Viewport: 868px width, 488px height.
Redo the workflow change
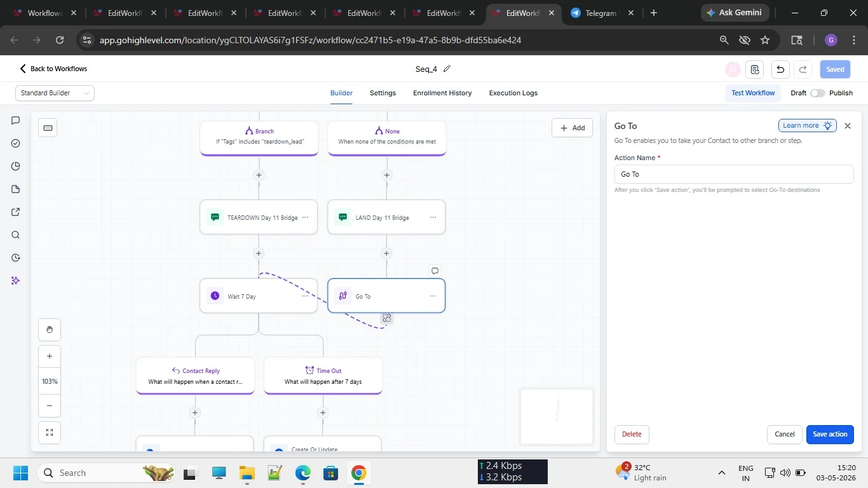tap(803, 69)
